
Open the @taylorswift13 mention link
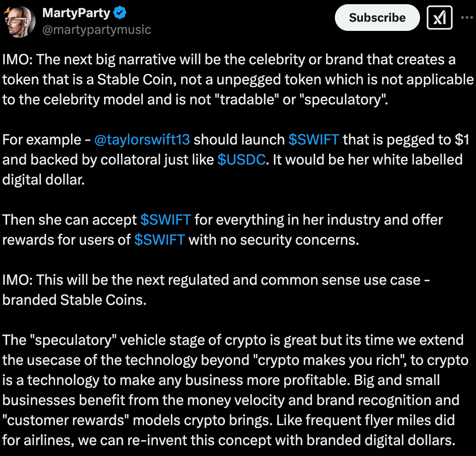[142, 139]
